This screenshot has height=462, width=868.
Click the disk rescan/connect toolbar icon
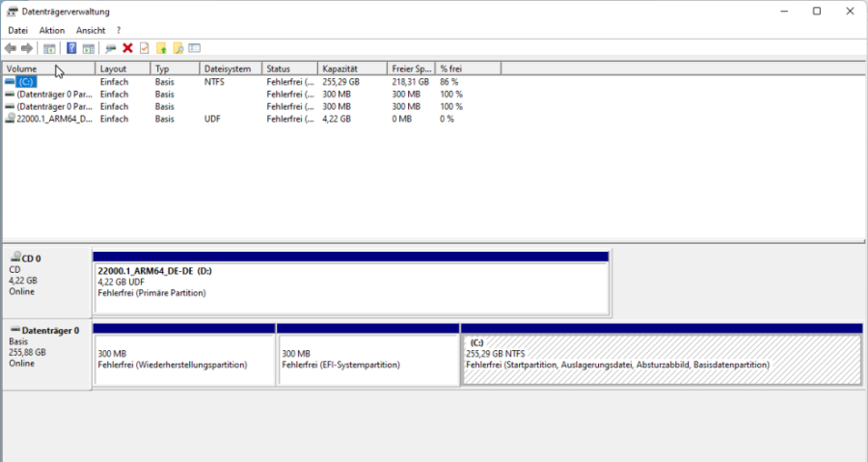(x=110, y=48)
